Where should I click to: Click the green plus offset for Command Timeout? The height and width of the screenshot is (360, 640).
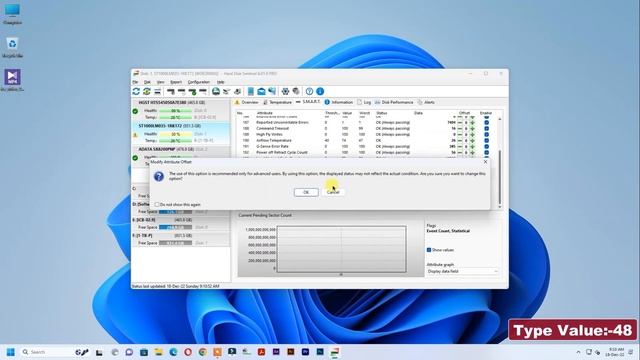click(x=472, y=128)
